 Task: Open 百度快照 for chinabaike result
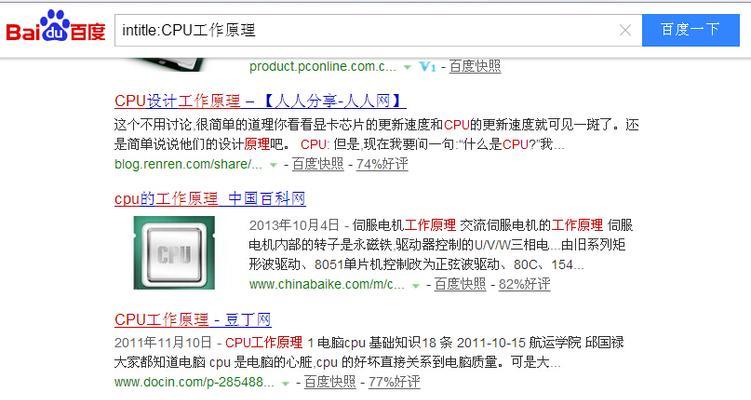pyautogui.click(x=460, y=284)
